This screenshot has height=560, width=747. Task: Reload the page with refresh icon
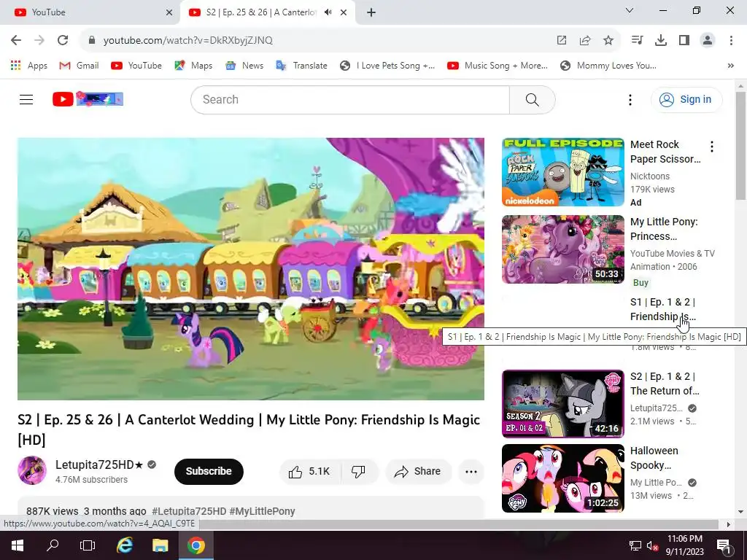(63, 40)
